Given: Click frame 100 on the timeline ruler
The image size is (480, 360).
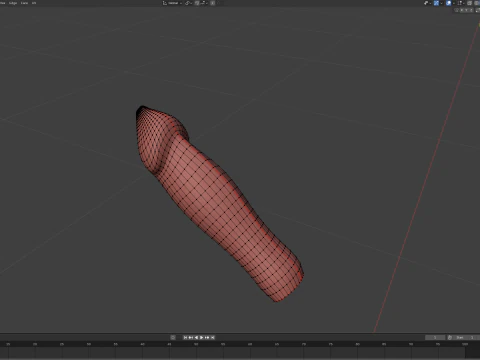Looking at the screenshot, I should point(465,344).
